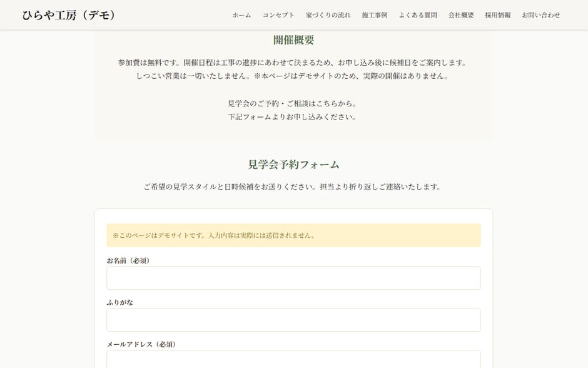
Task: Open the よくある質問 menu item
Action: (x=418, y=15)
